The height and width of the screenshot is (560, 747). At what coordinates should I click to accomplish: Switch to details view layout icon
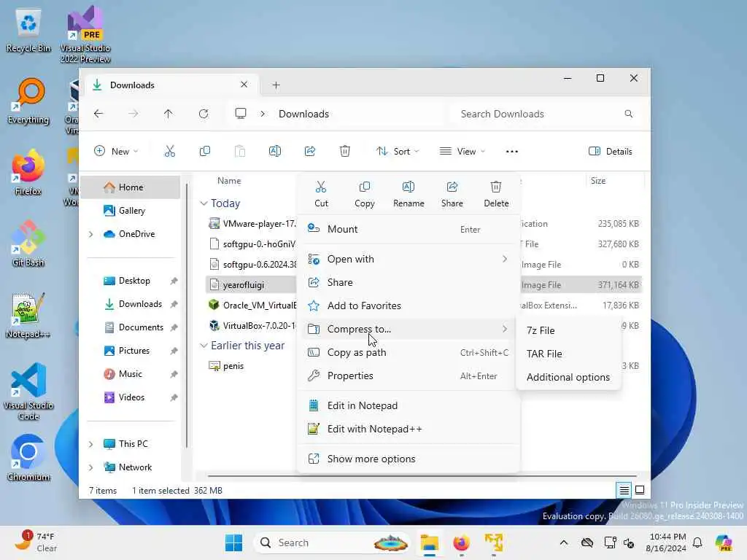coord(624,490)
